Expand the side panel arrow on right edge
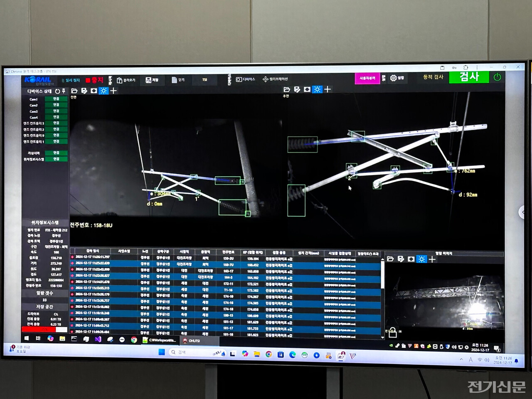The width and height of the screenshot is (532, 399). point(522,212)
